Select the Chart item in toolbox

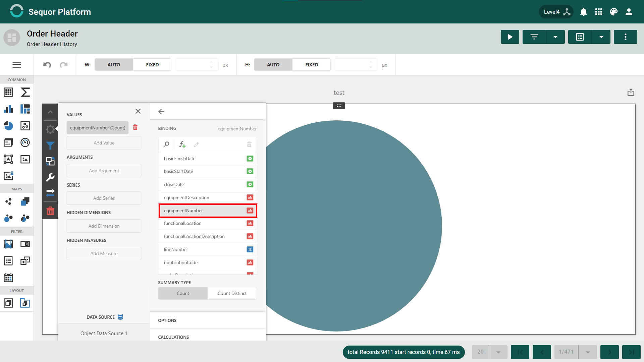tap(8, 109)
